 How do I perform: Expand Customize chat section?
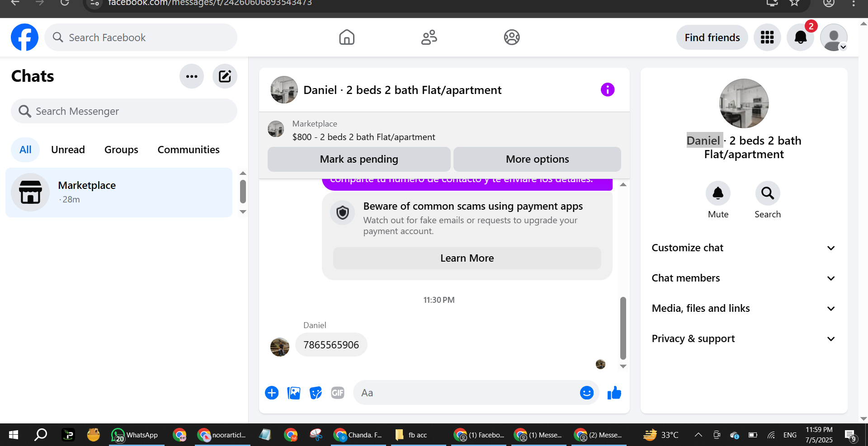pos(744,248)
